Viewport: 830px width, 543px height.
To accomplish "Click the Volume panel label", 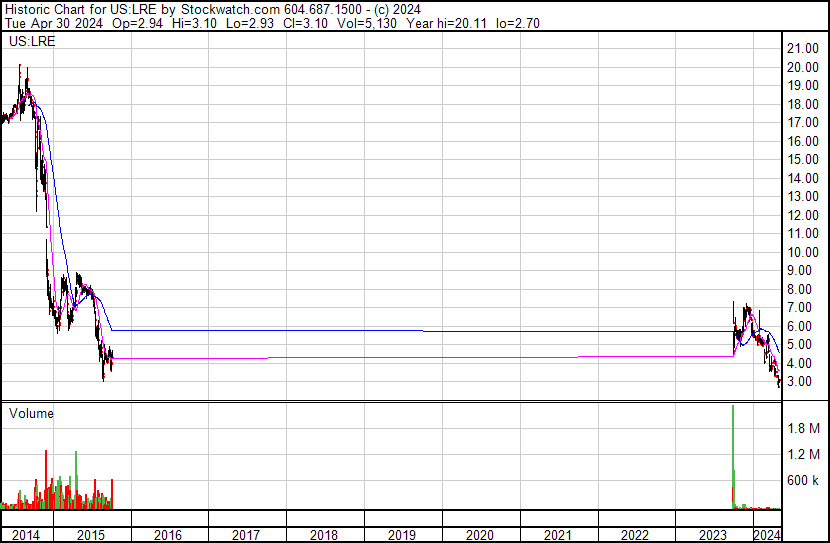I will tap(31, 413).
